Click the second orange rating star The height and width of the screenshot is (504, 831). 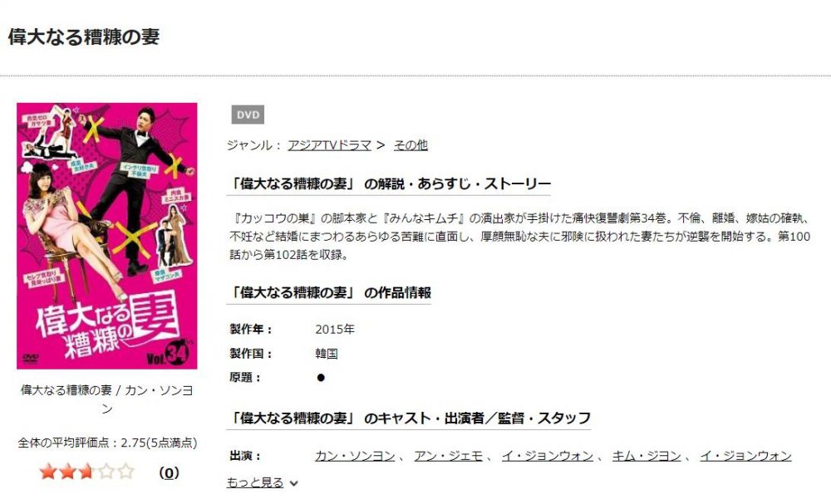[68, 471]
